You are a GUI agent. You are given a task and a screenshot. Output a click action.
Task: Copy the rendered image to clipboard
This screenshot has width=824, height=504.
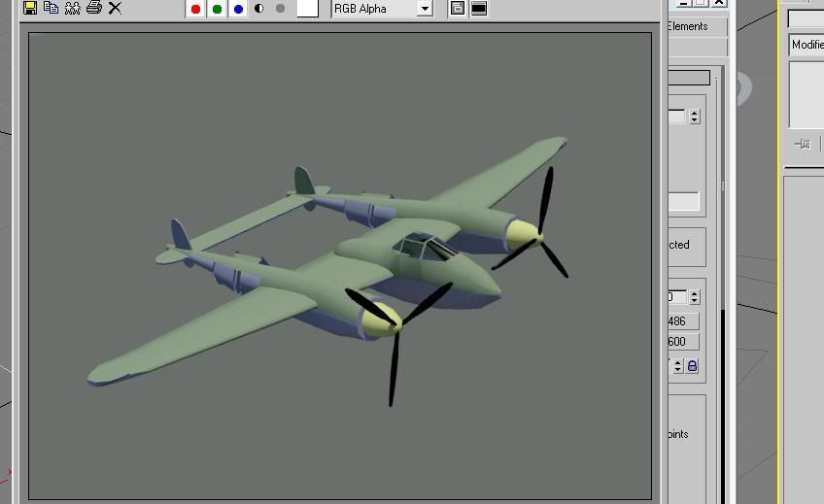coord(51,8)
